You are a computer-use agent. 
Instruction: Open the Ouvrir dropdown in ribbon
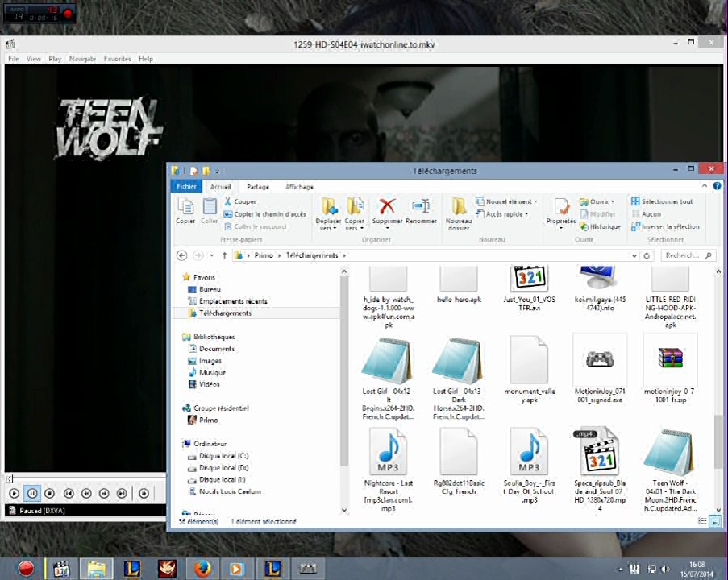pyautogui.click(x=597, y=201)
